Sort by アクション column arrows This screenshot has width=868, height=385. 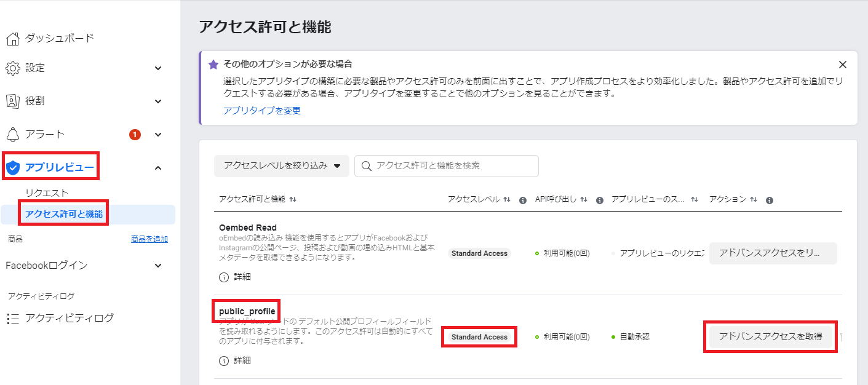(754, 199)
